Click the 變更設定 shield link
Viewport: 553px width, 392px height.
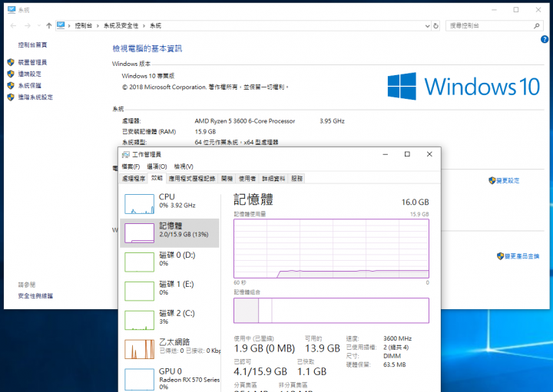coord(508,181)
